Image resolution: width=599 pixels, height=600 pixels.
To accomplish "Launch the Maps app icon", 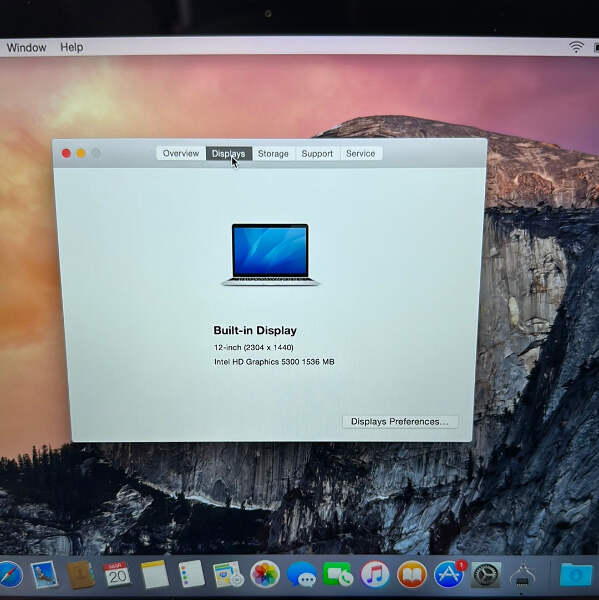I will pyautogui.click(x=228, y=574).
